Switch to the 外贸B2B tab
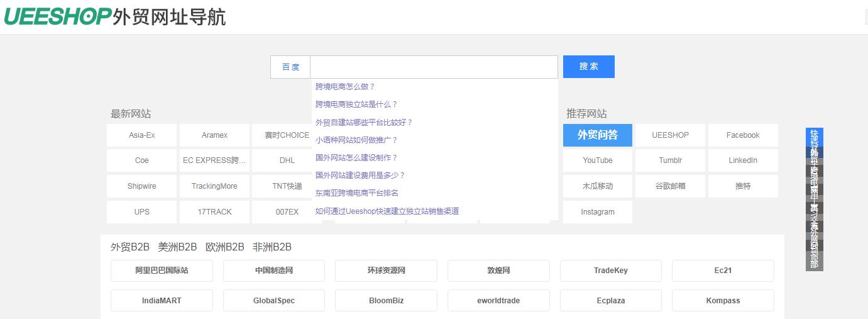This screenshot has width=868, height=319. click(x=130, y=247)
